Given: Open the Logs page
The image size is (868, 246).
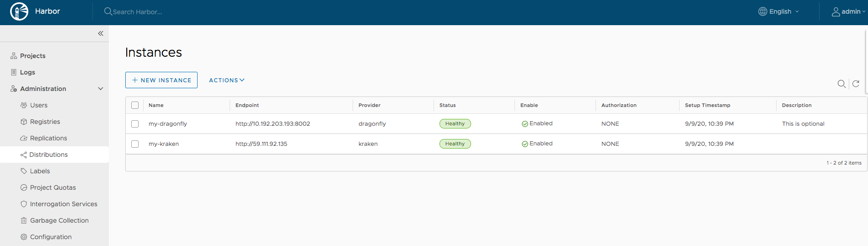Looking at the screenshot, I should (x=27, y=72).
